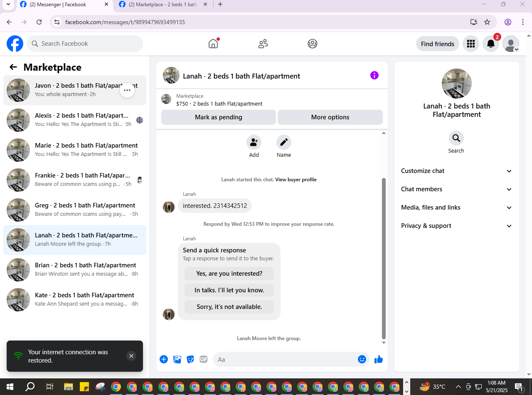Send quick reply 'Sorry, it's not available.'
532x395 pixels.
(x=229, y=307)
